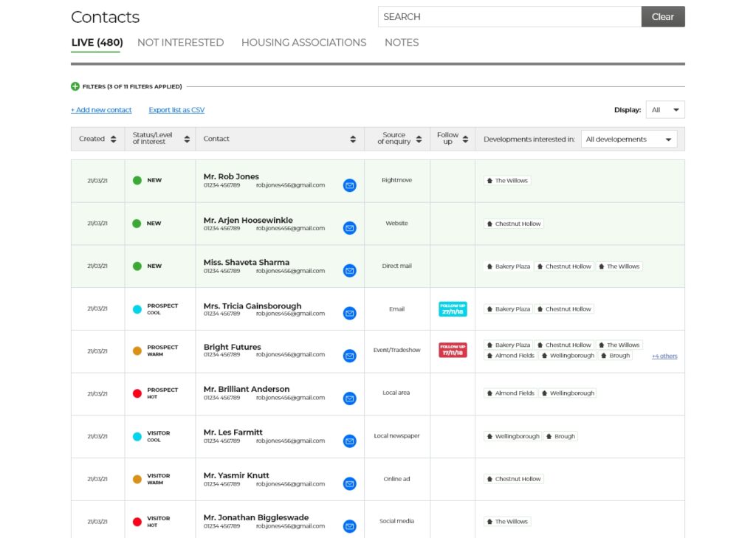
Task: Sort by Source of enquiry arrows
Action: [x=419, y=139]
